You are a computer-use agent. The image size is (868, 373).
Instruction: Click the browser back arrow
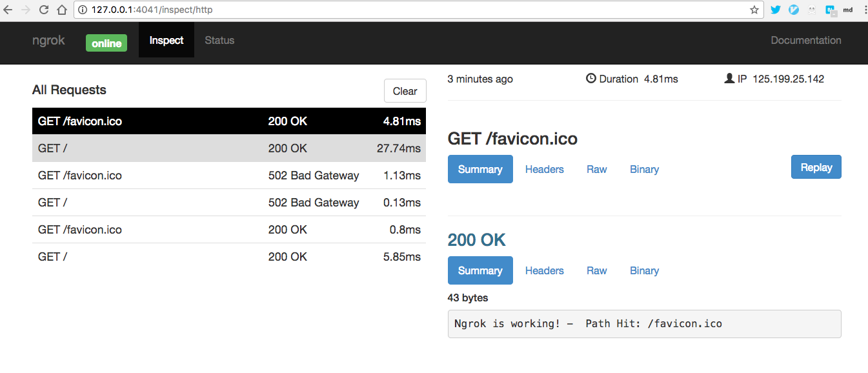pyautogui.click(x=8, y=10)
